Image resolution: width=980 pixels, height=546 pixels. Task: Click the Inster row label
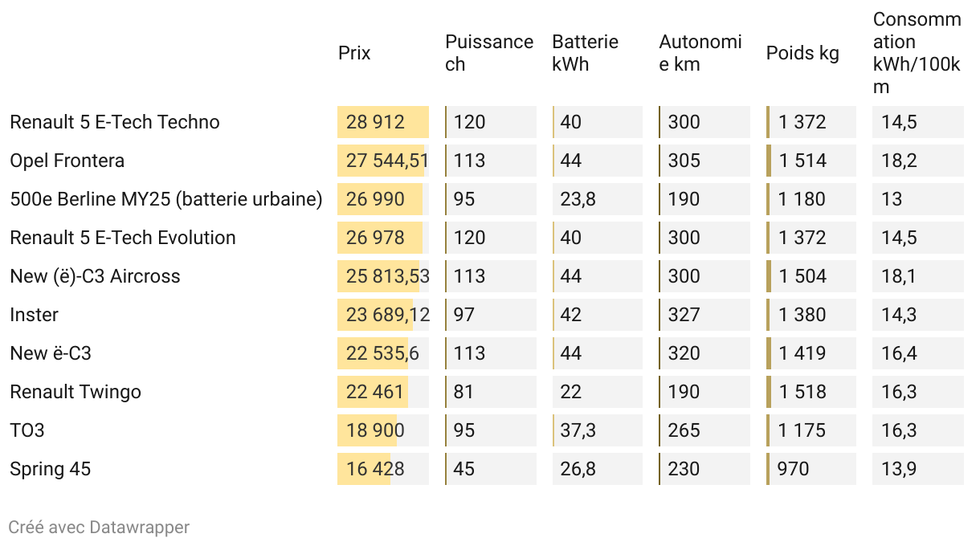click(34, 315)
